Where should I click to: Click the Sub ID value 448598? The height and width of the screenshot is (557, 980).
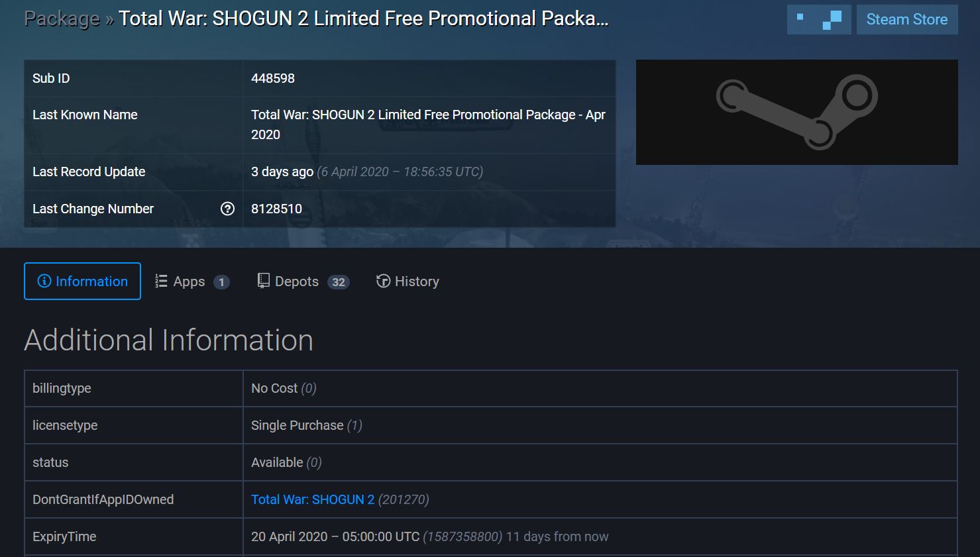pos(273,78)
